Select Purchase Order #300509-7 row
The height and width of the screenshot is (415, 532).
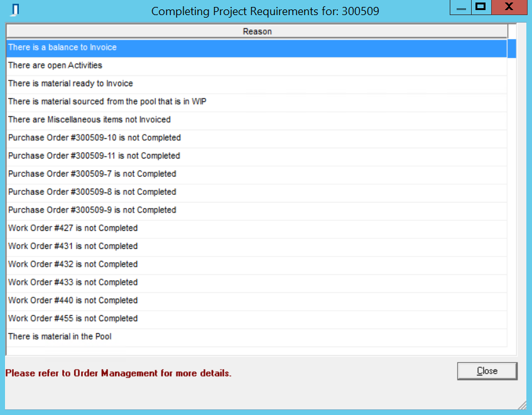257,174
